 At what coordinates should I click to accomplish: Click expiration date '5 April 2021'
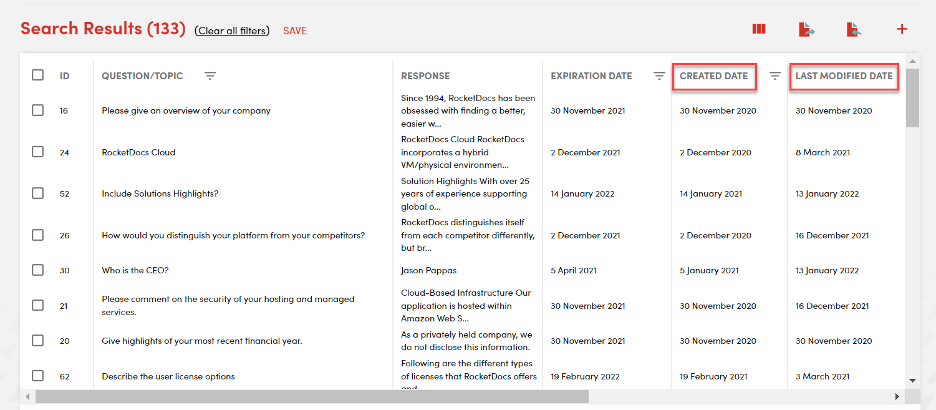coord(574,270)
